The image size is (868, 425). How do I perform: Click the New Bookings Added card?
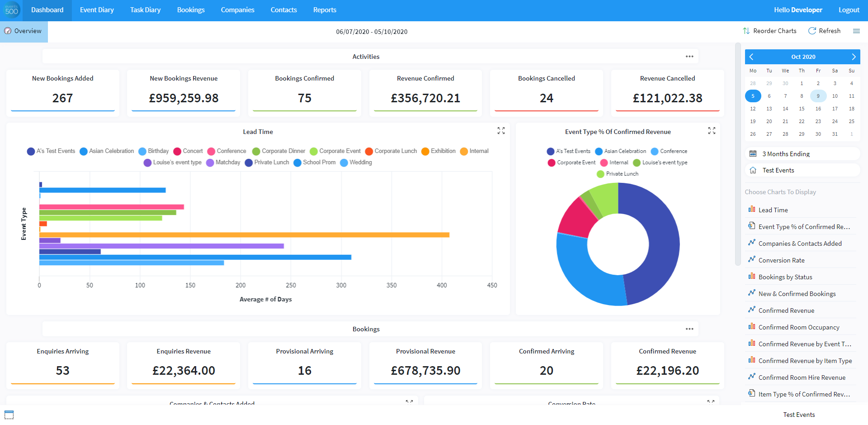pos(63,93)
